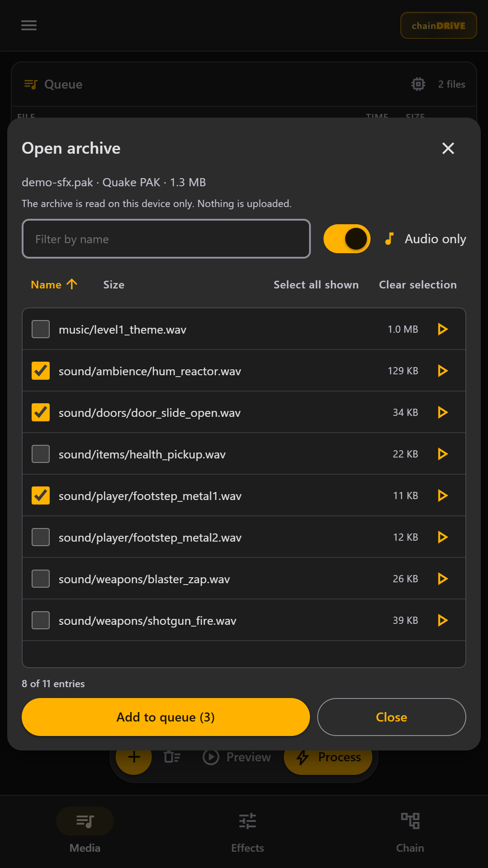Image resolution: width=488 pixels, height=868 pixels.
Task: Click the Filter by name field
Action: click(166, 239)
